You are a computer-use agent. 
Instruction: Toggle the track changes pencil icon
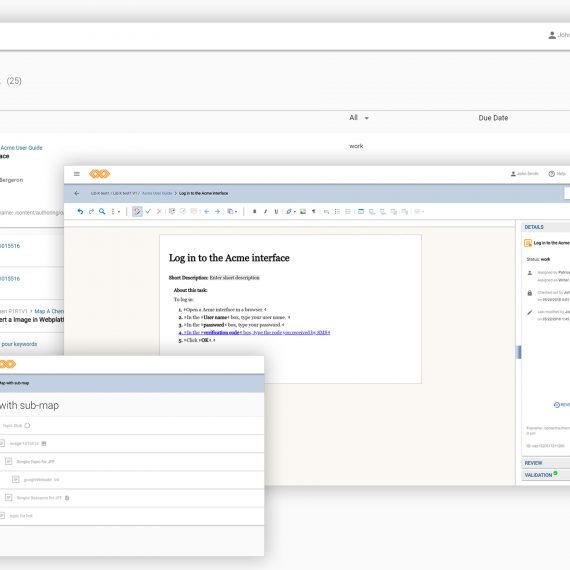[x=137, y=211]
